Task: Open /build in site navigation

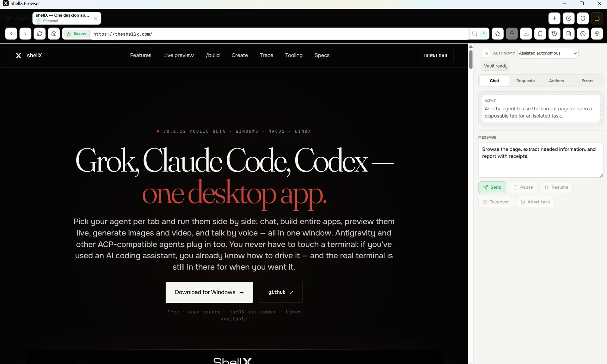Action: pos(213,55)
